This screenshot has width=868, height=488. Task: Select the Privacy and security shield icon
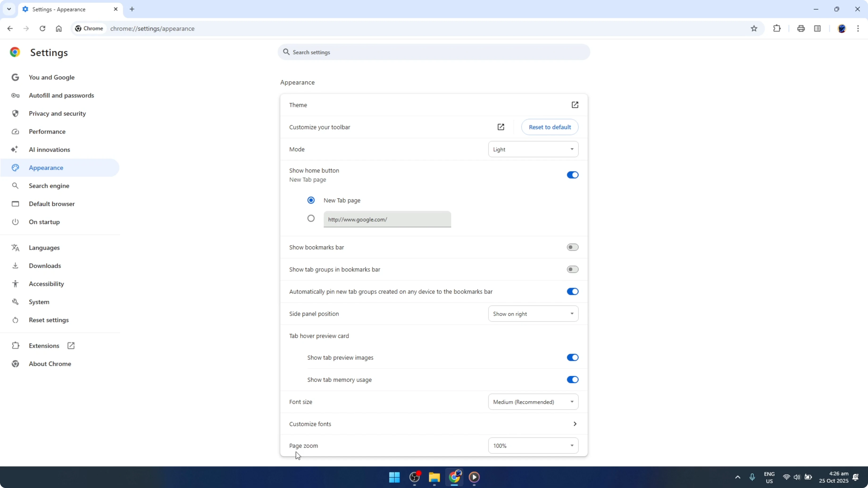click(x=15, y=113)
